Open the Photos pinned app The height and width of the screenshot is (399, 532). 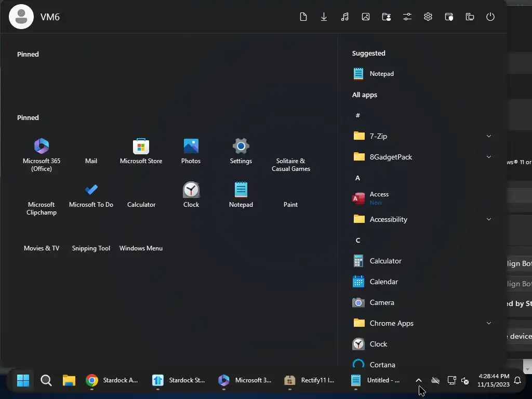click(x=191, y=151)
